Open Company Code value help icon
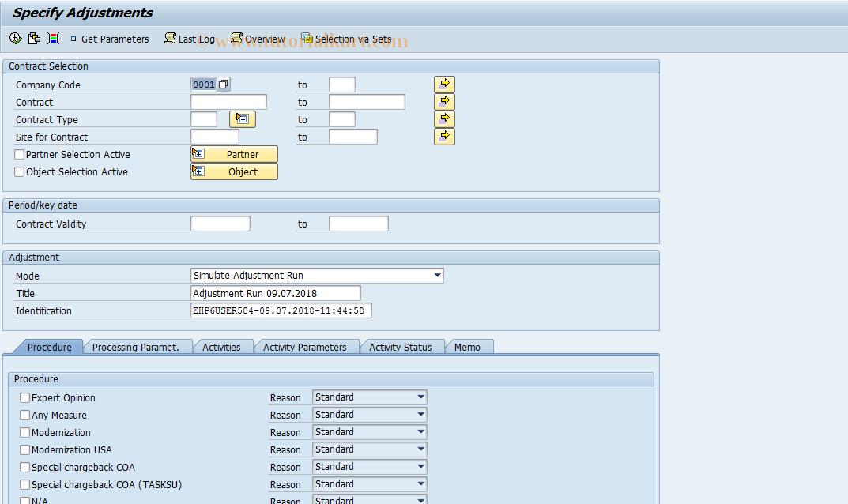848x504 pixels. 224,85
